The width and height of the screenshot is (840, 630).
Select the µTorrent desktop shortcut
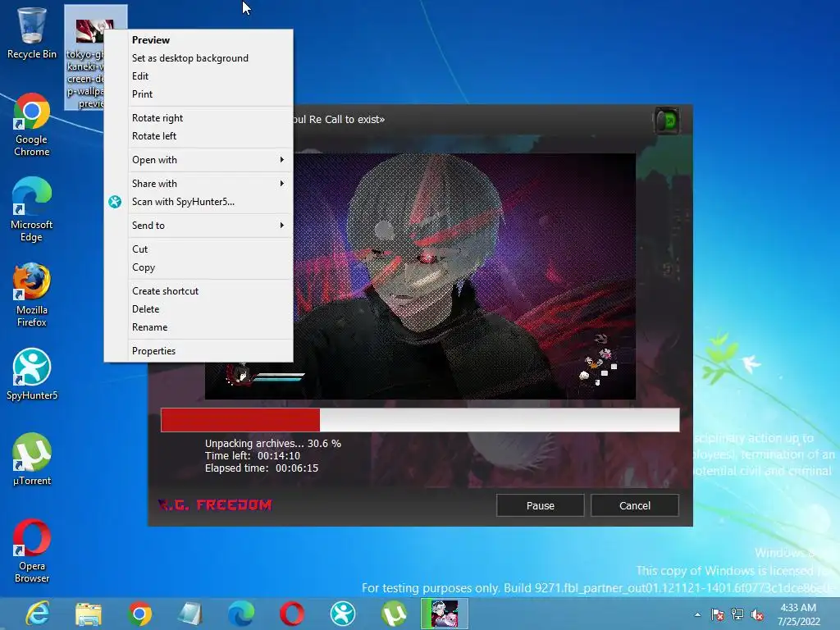[x=32, y=459]
